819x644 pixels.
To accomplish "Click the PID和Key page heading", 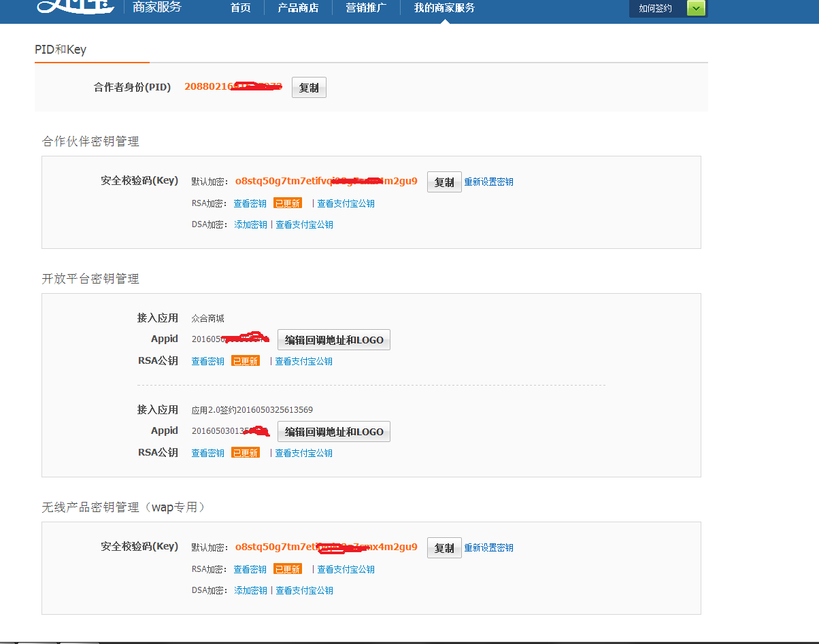I will [61, 50].
